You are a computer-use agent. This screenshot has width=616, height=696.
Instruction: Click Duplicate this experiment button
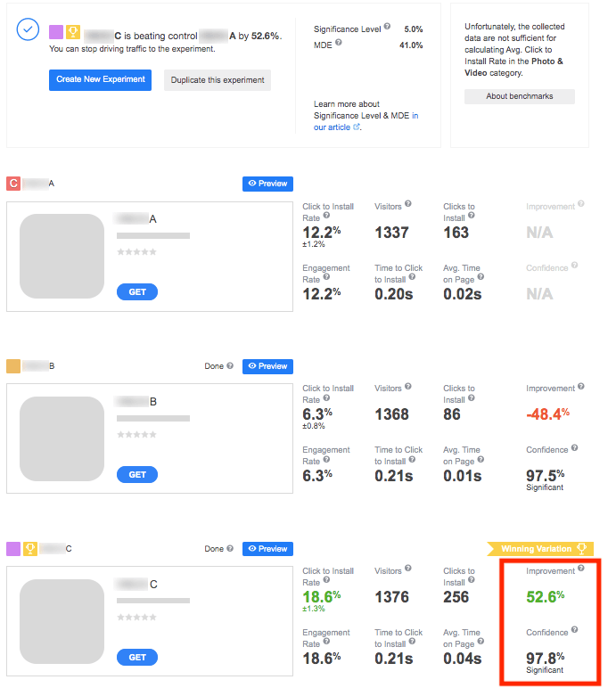tap(218, 80)
